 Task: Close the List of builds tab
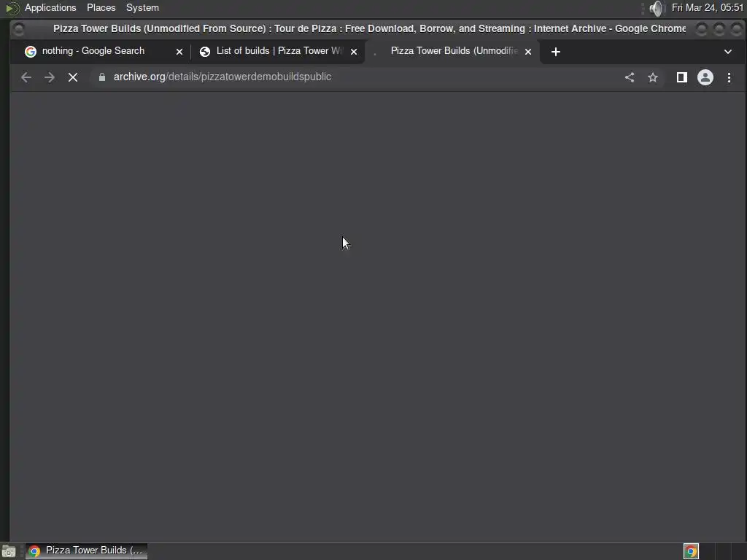point(354,52)
